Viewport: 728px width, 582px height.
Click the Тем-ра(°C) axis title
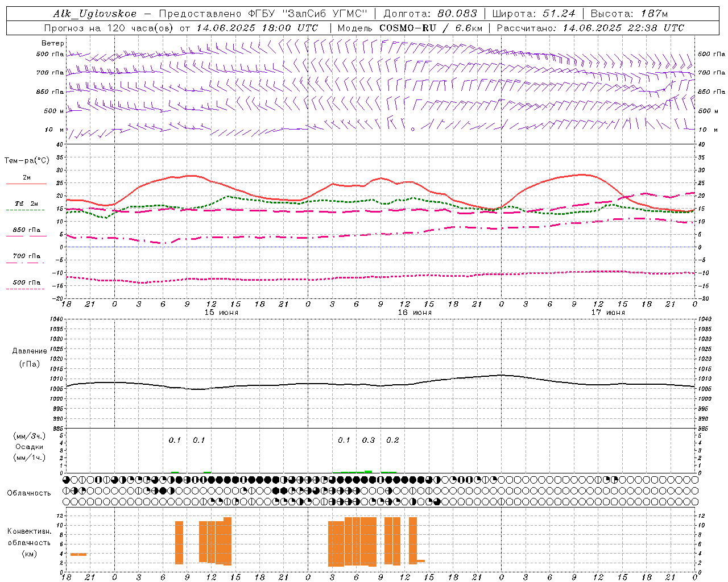(x=27, y=161)
